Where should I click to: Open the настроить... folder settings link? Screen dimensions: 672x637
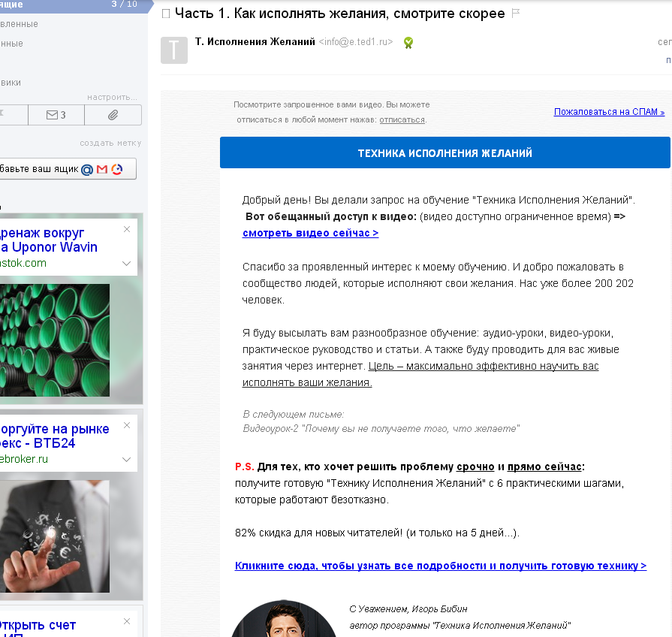[x=113, y=98]
